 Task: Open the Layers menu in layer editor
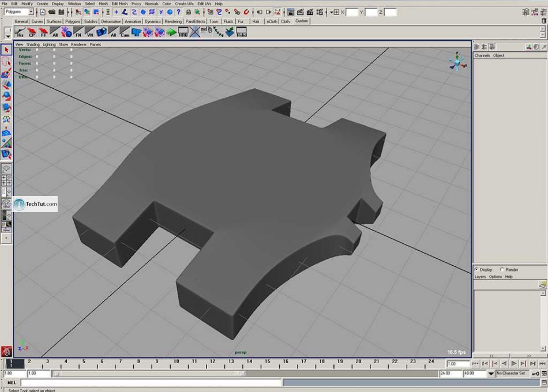coord(480,276)
